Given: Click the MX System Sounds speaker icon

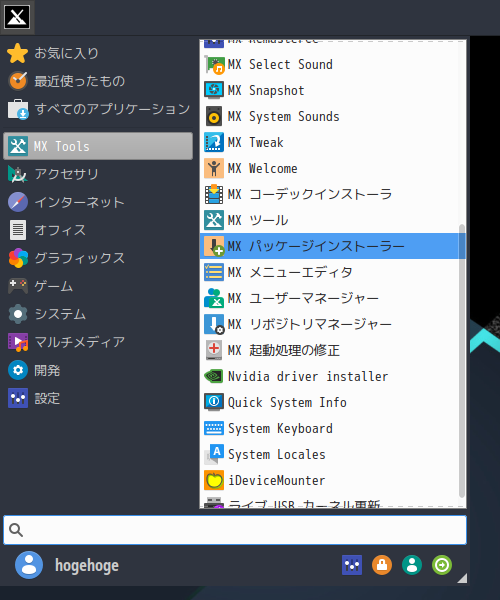Looking at the screenshot, I should click(x=214, y=116).
